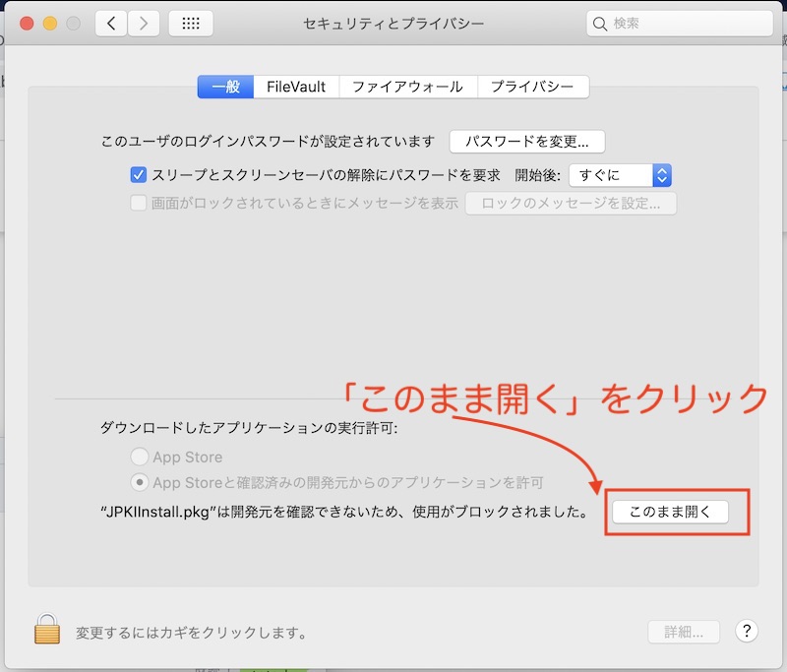Viewport: 787px width, 672px height.
Task: Click ロックのメッセージを設定... button
Action: [571, 204]
